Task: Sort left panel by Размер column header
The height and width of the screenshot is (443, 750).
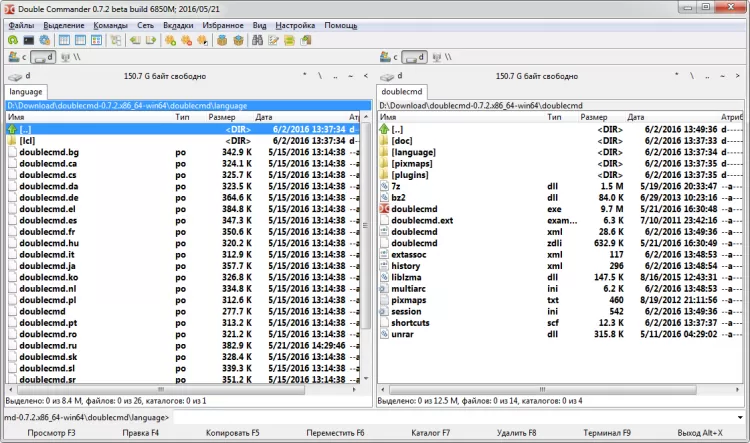Action: click(221, 117)
